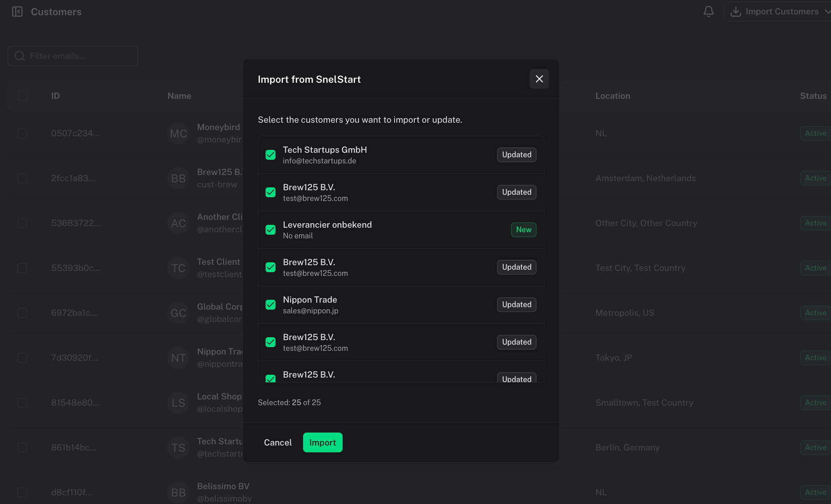The width and height of the screenshot is (831, 504).
Task: Click Active status for Berlin, Germany row
Action: click(x=815, y=448)
